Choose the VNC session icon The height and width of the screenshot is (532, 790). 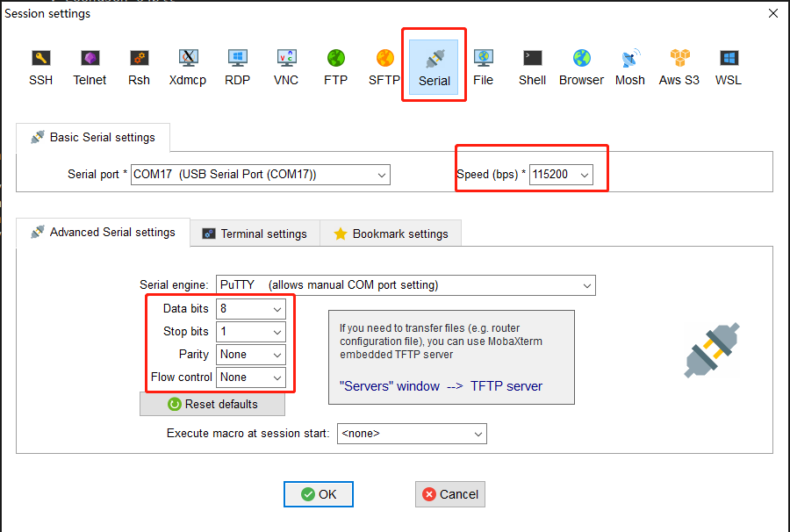pos(286,68)
